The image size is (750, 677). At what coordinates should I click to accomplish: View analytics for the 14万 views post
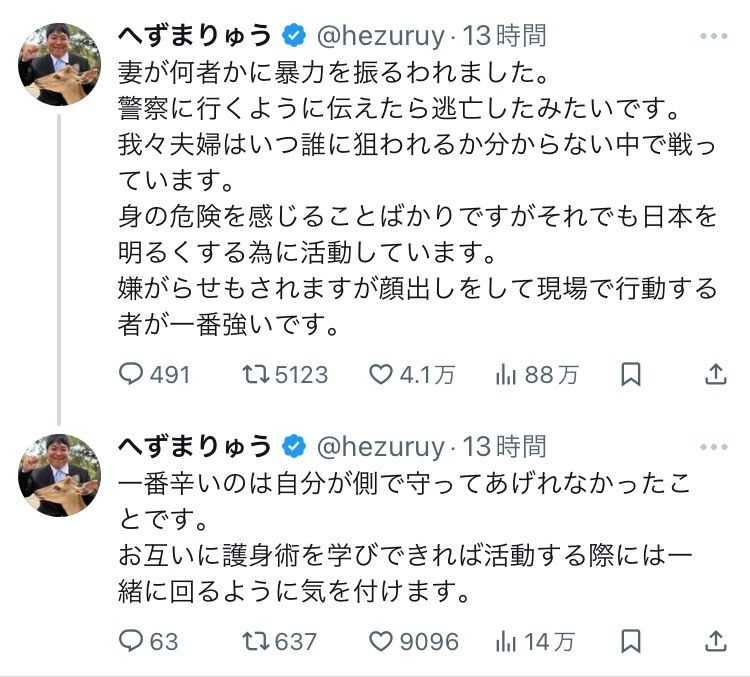pos(505,641)
